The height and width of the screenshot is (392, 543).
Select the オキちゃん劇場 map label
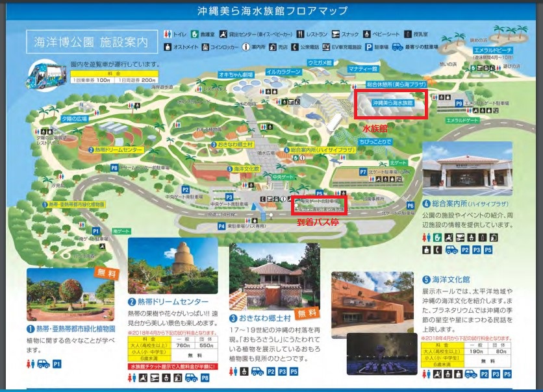tap(236, 75)
